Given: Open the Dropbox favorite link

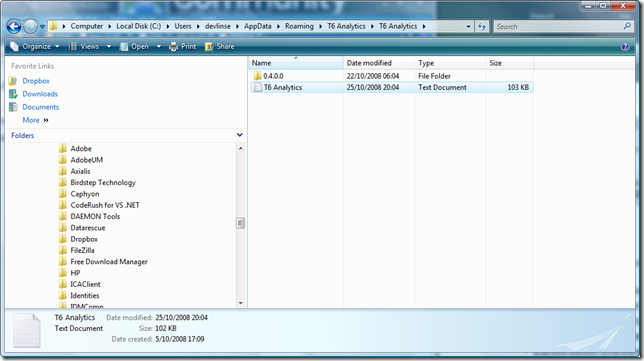Looking at the screenshot, I should (36, 81).
